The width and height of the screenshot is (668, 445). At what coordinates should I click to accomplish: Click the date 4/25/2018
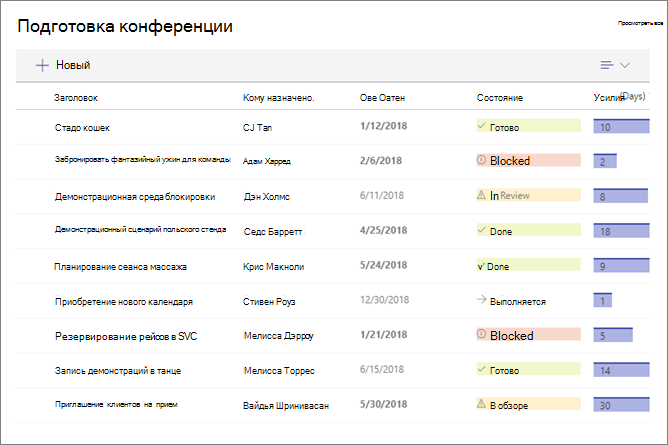[383, 230]
